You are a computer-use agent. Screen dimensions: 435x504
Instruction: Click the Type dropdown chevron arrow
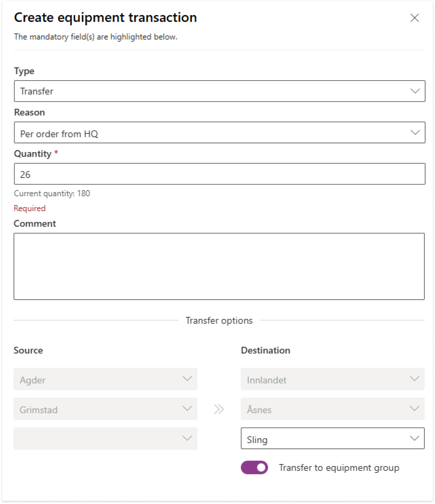tap(415, 91)
